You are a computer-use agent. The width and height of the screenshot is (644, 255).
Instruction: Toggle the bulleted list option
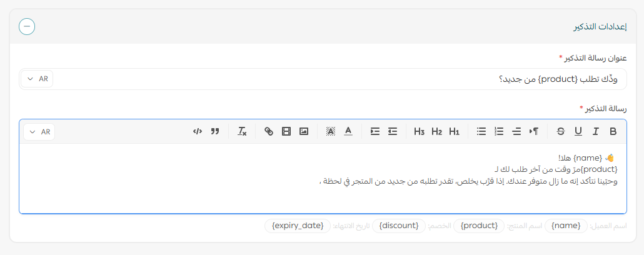point(481,131)
